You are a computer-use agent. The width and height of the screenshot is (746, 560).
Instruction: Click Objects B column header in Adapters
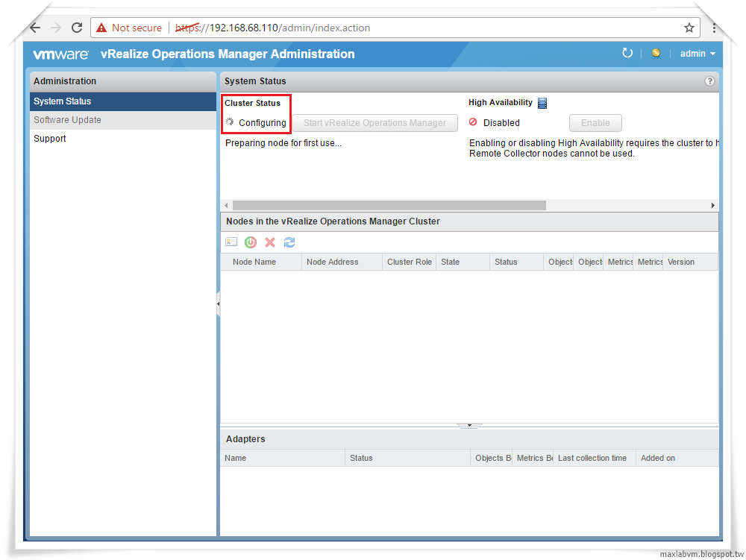pos(492,458)
